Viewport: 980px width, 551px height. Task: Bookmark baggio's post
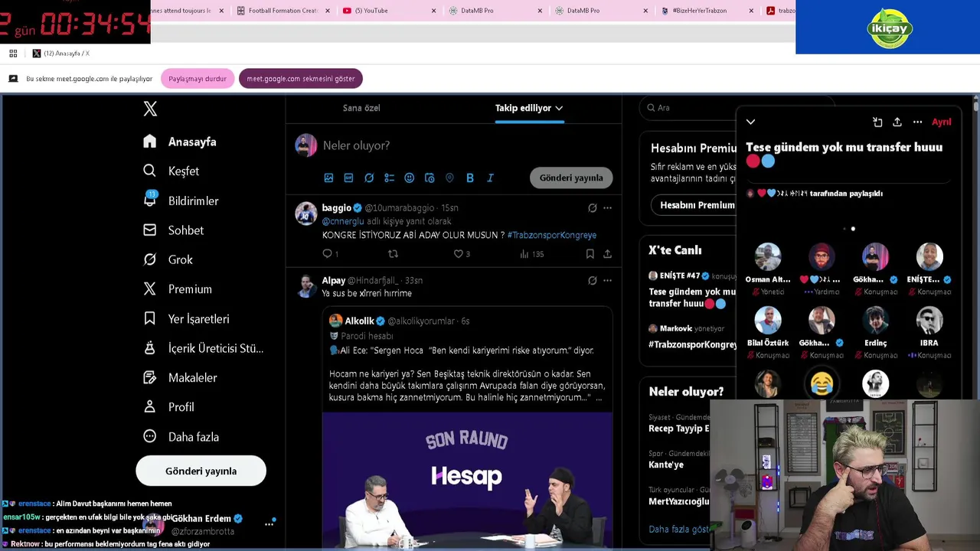coord(590,253)
